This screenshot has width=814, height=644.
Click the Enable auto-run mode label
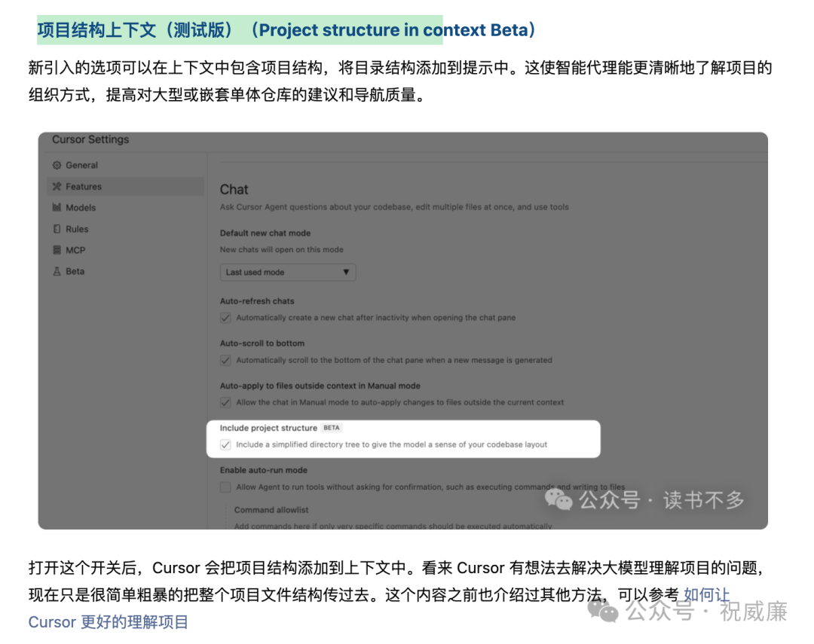click(263, 470)
